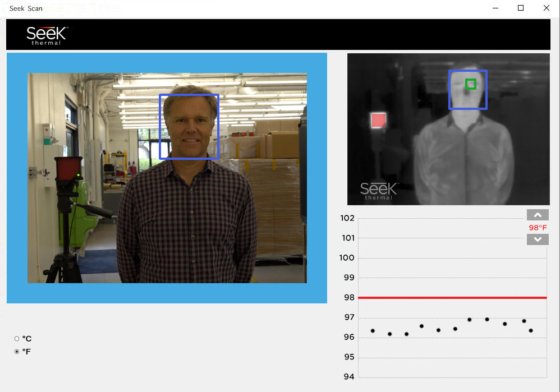Click the Seek watermark on thermal image

[378, 191]
